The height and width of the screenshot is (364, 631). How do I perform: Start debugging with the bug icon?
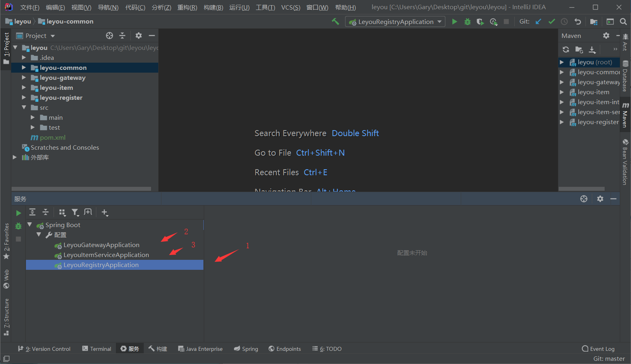click(467, 22)
